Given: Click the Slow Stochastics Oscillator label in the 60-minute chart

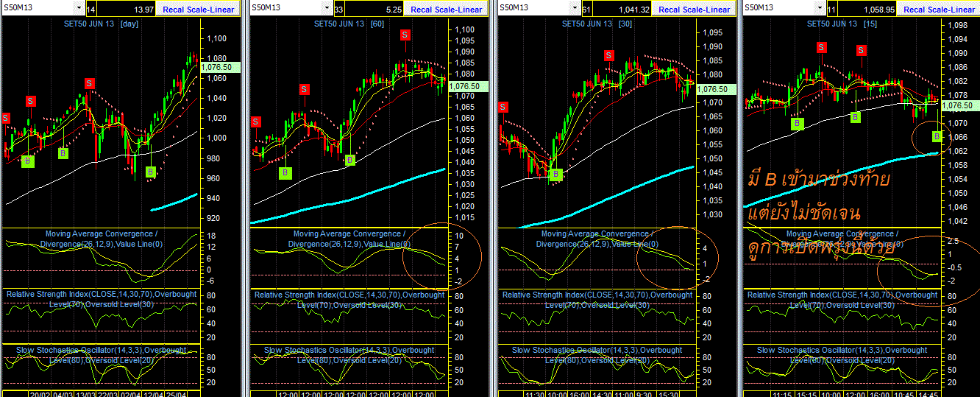Looking at the screenshot, I should 349,354.
